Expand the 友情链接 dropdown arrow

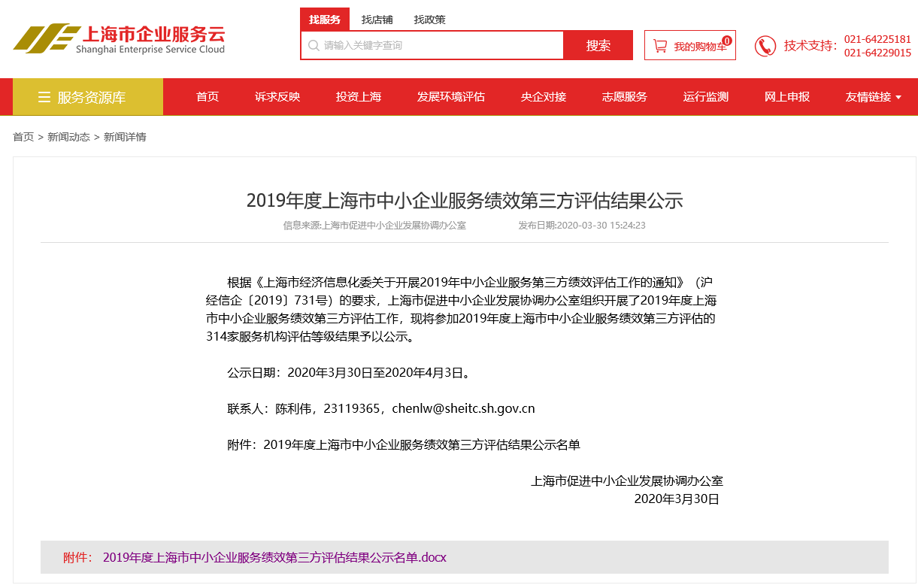click(898, 97)
